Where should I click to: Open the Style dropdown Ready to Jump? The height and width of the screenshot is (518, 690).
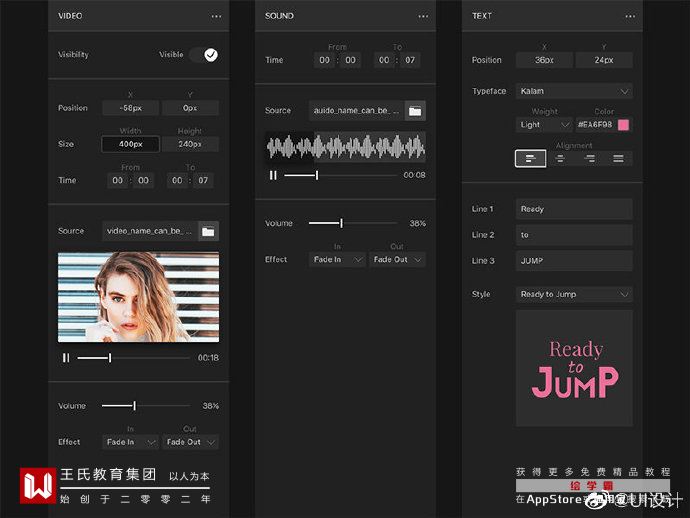pyautogui.click(x=574, y=294)
